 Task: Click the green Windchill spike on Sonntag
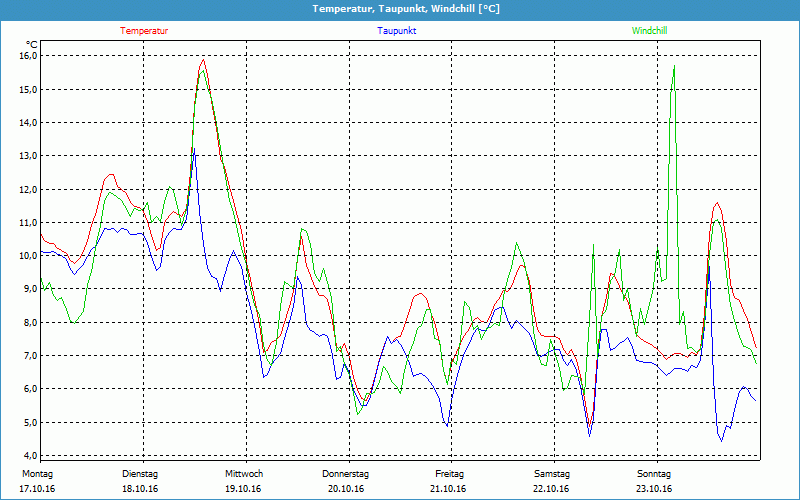(x=674, y=66)
